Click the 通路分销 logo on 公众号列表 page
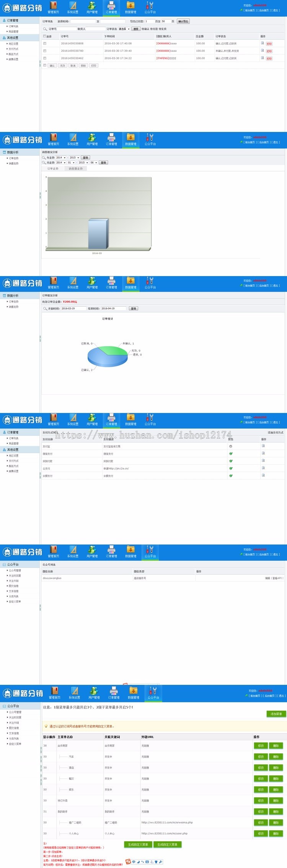 click(x=22, y=552)
